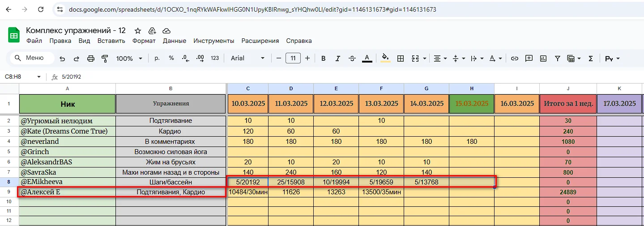Screen dimensions: 644x226
Task: Click the Google Sheets home logo
Action: 14,35
